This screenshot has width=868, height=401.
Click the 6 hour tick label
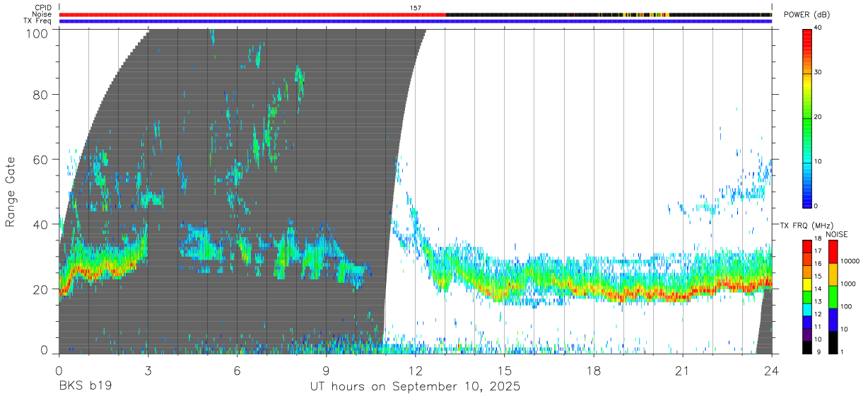pos(237,371)
